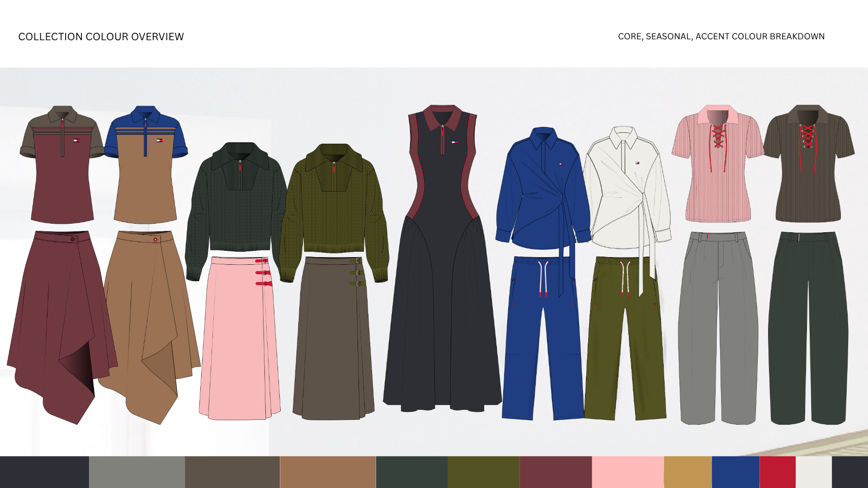Choose the camel tan colour swatch
868x488 pixels.
point(328,472)
